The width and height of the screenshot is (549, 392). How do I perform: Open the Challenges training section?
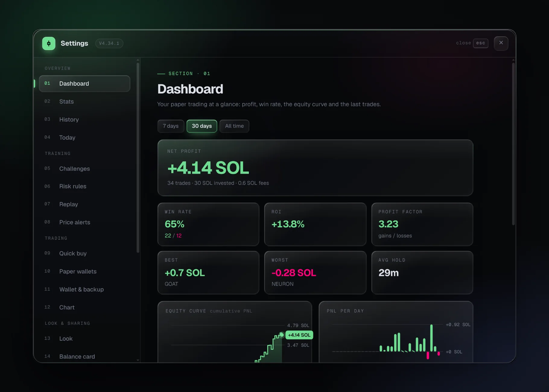(x=84, y=169)
